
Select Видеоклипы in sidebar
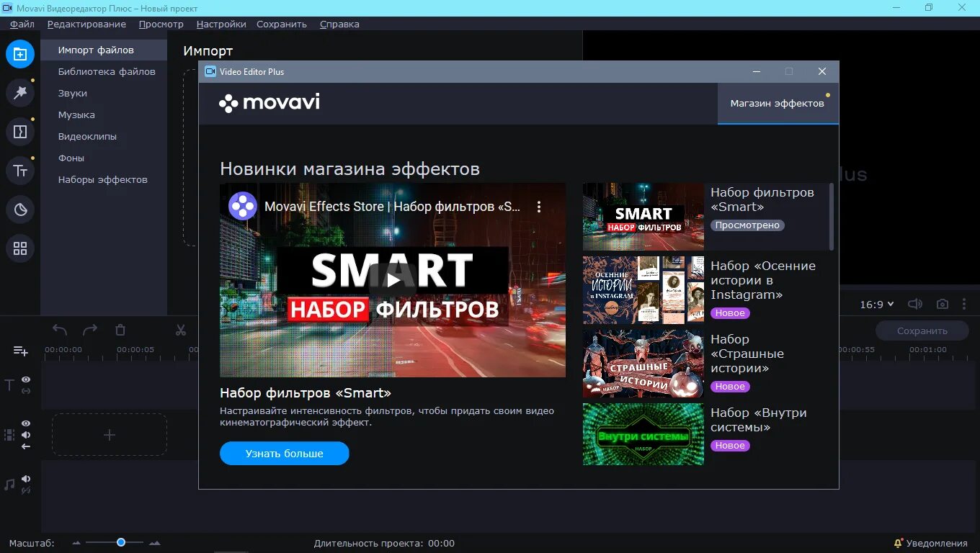coord(104,136)
